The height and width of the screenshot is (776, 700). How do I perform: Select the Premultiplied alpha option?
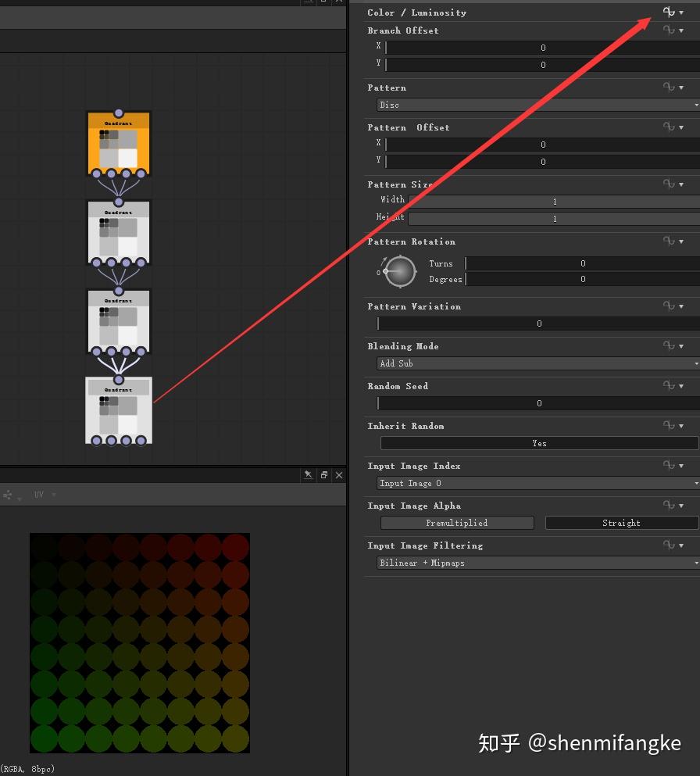pyautogui.click(x=456, y=523)
